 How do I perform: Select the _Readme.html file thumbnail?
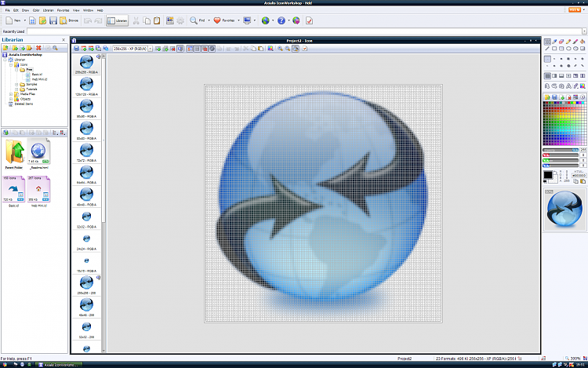tap(38, 154)
